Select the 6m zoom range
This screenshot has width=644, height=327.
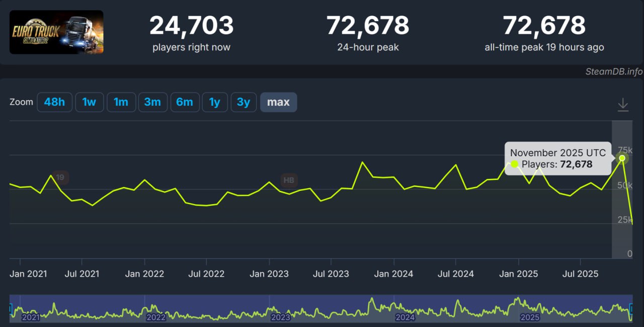coord(184,102)
